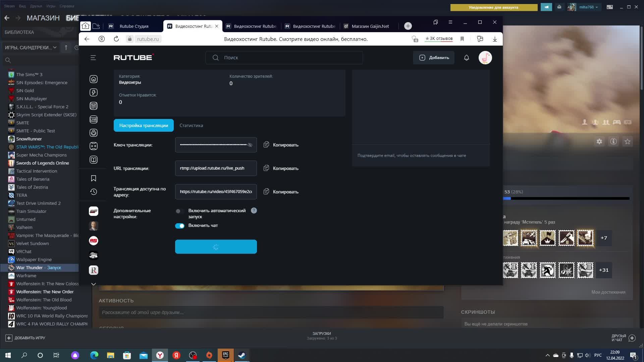Viewport: 644px width, 362px height.
Task: Click the Rutube Поиск search field
Action: (x=288, y=58)
